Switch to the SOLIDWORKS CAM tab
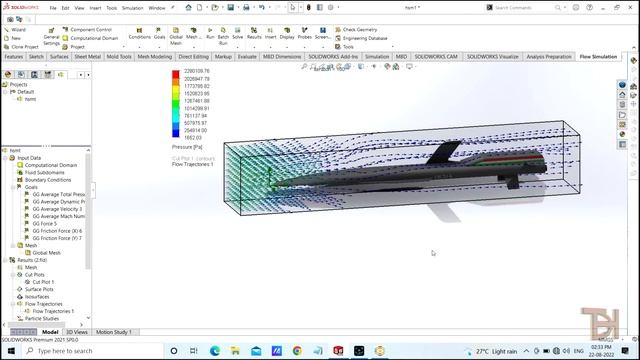 point(436,57)
